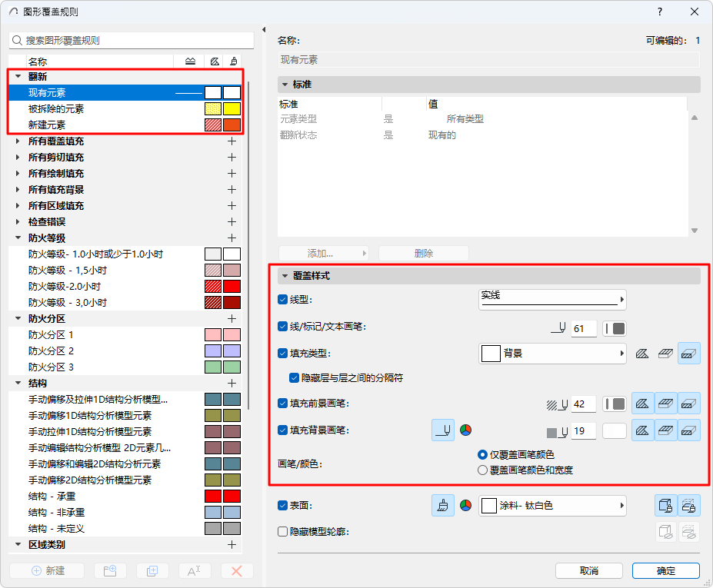Viewport: 713px width, 588px height.
Task: Click the cover fill icon in 填充类型 row
Action: click(666, 354)
